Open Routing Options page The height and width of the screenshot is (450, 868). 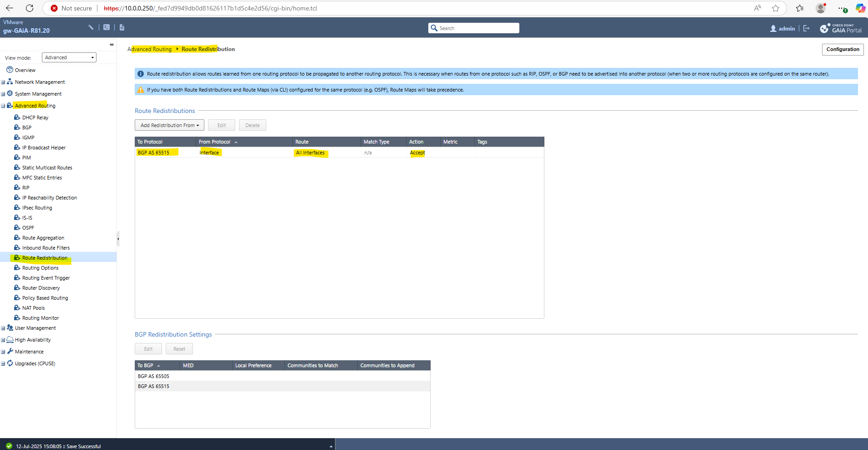(40, 268)
